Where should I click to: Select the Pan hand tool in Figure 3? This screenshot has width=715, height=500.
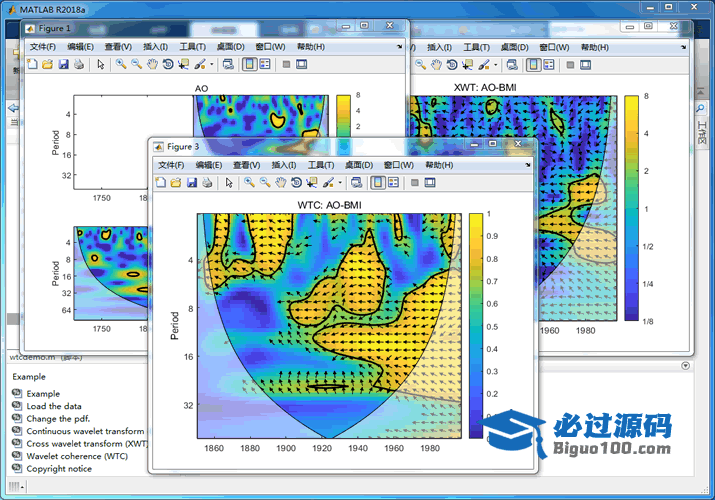tap(281, 183)
